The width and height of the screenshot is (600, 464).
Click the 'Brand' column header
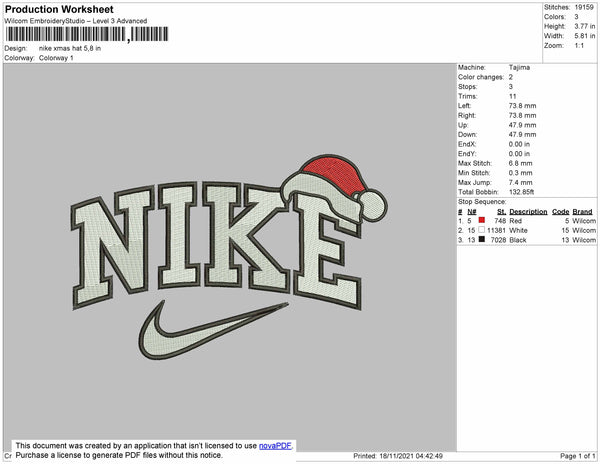(582, 212)
